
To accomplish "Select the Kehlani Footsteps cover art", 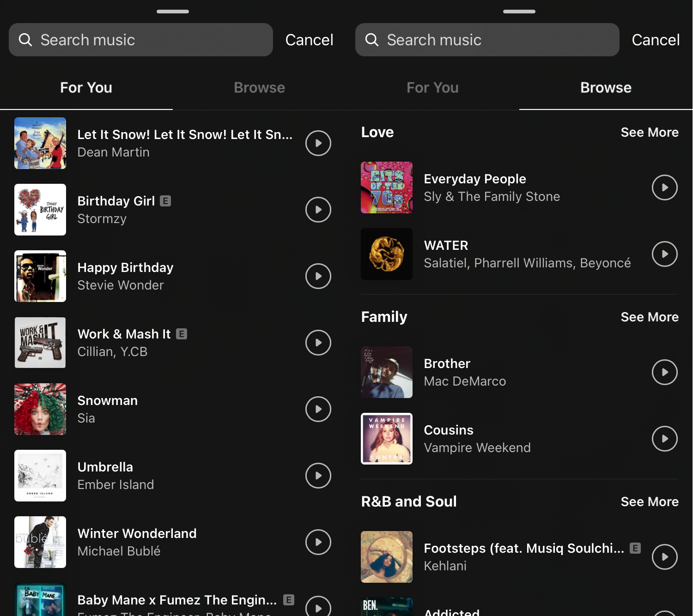I will click(x=387, y=557).
